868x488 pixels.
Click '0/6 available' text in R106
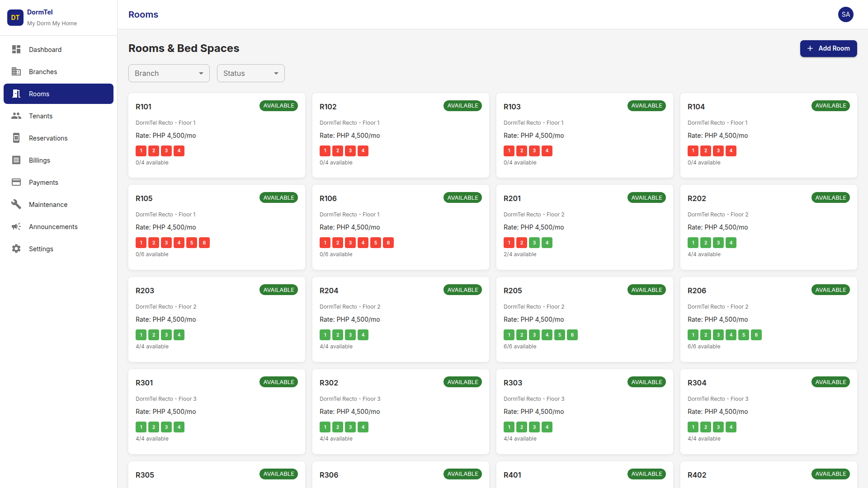click(x=336, y=254)
